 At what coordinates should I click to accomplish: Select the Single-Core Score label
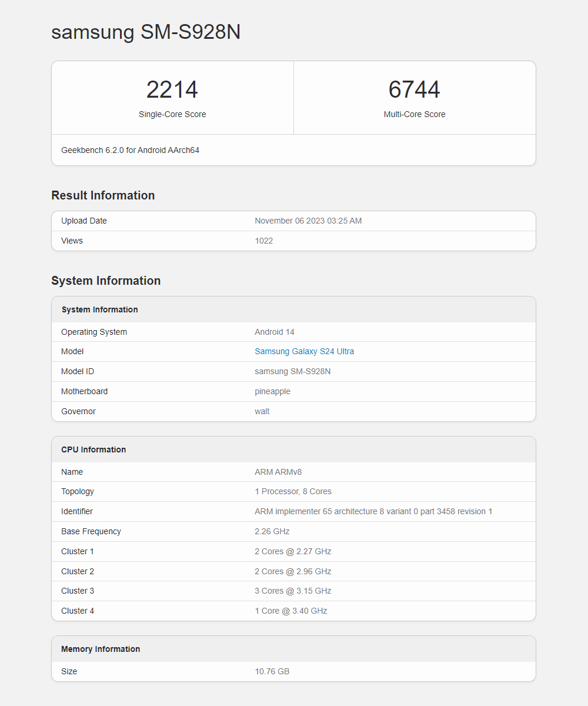172,114
